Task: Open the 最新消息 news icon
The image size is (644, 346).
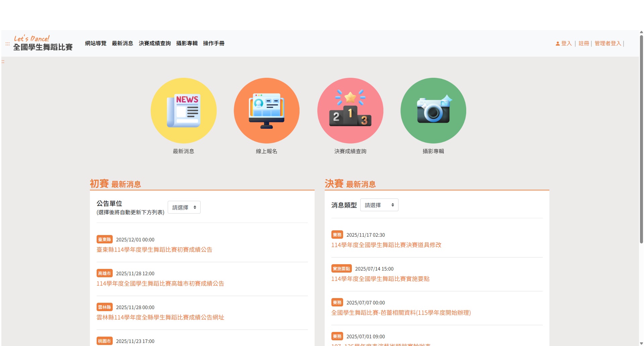Action: tap(183, 111)
